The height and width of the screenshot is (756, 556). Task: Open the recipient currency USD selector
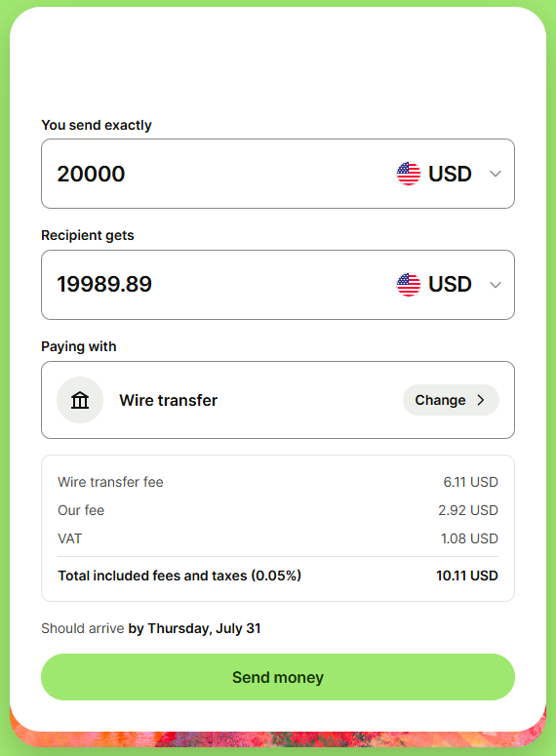(449, 285)
